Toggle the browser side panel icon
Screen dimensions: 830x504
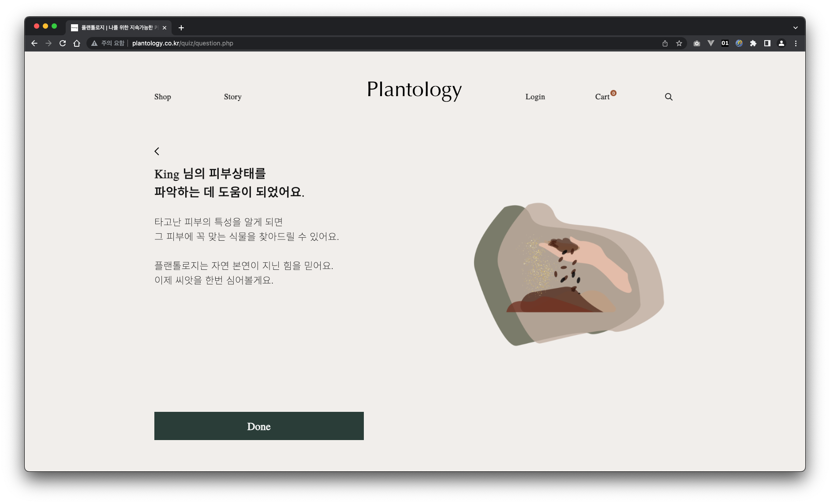pos(767,43)
